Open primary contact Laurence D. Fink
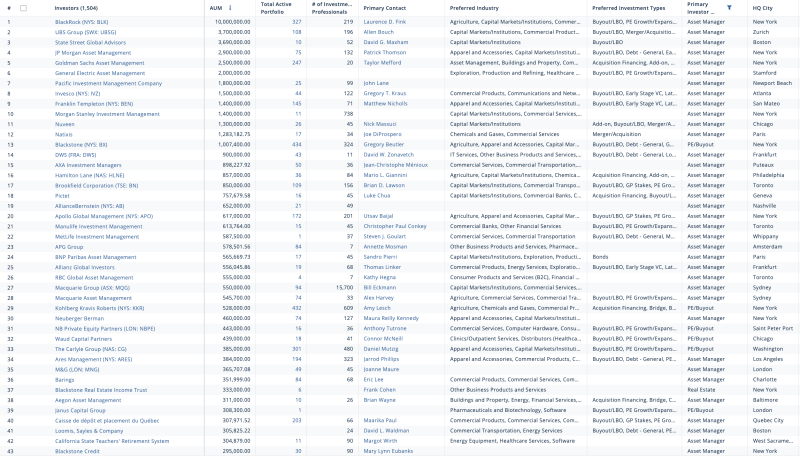The image size is (800, 458). point(385,22)
